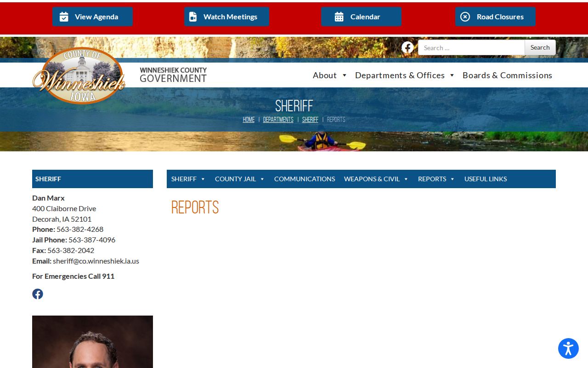Click the View Agenda button
This screenshot has width=588, height=368.
tap(92, 17)
